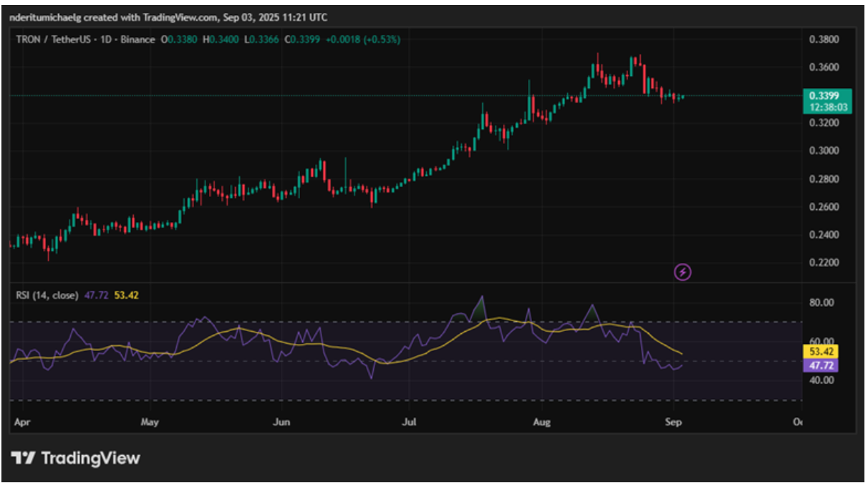Click the purple lightning bolt icon
Viewport: 868px width, 483px height.
tap(683, 272)
